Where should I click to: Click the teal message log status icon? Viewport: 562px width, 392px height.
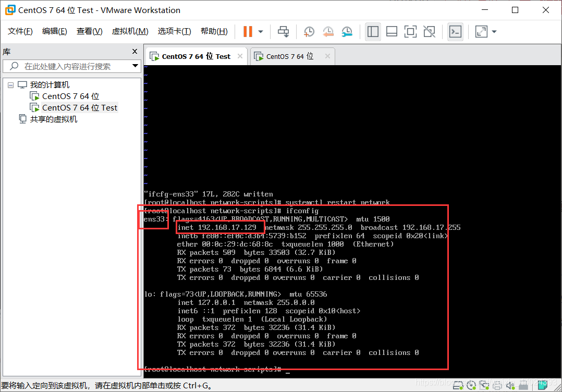coord(542,385)
